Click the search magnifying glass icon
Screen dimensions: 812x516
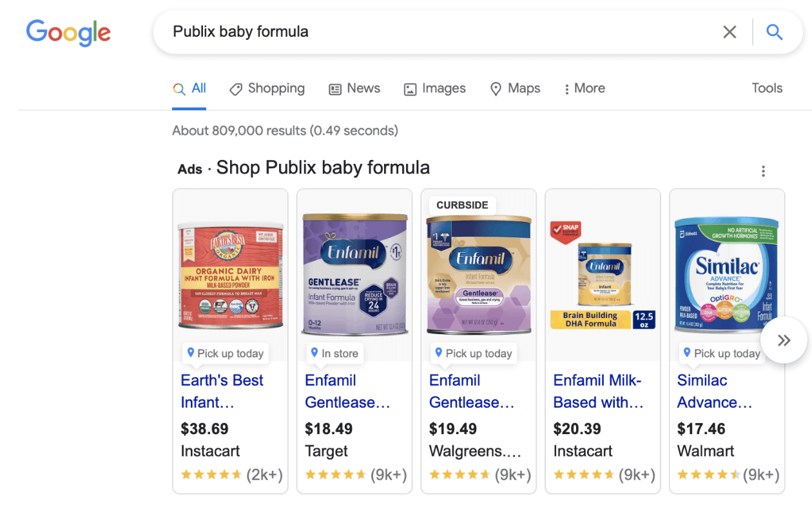tap(774, 32)
